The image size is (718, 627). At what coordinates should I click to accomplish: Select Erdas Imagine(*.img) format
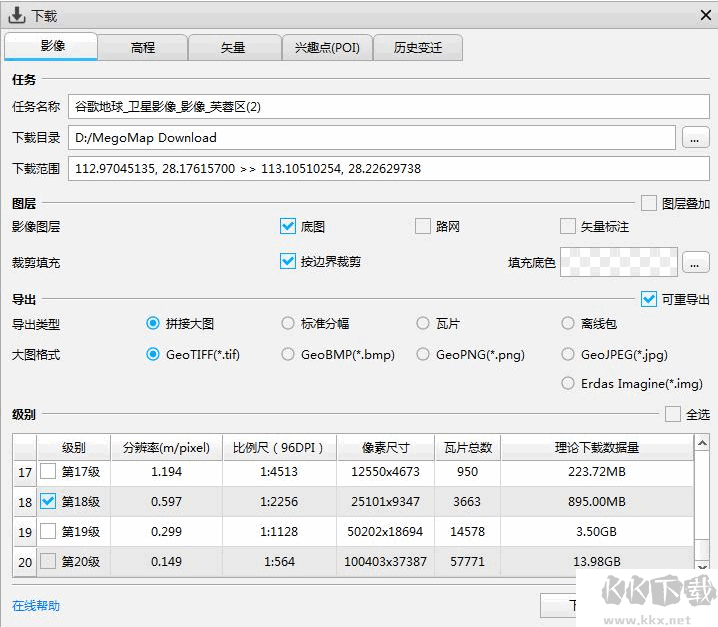click(568, 383)
